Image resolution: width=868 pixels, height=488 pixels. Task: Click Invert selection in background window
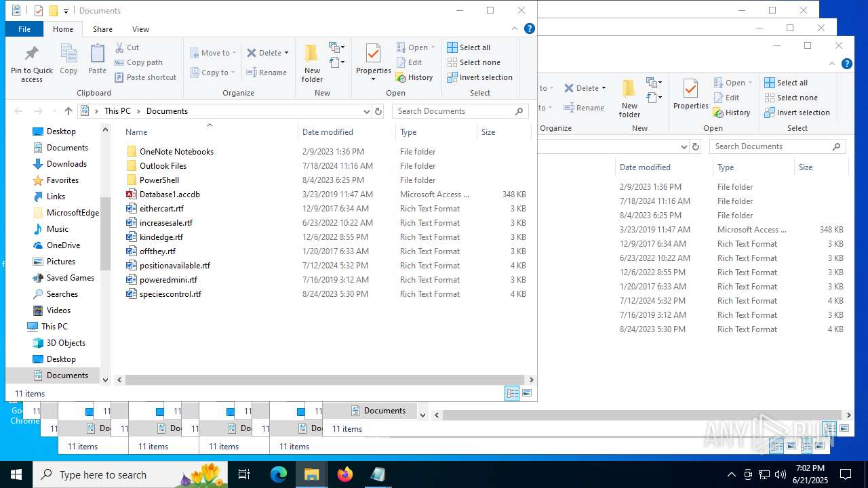pos(797,113)
